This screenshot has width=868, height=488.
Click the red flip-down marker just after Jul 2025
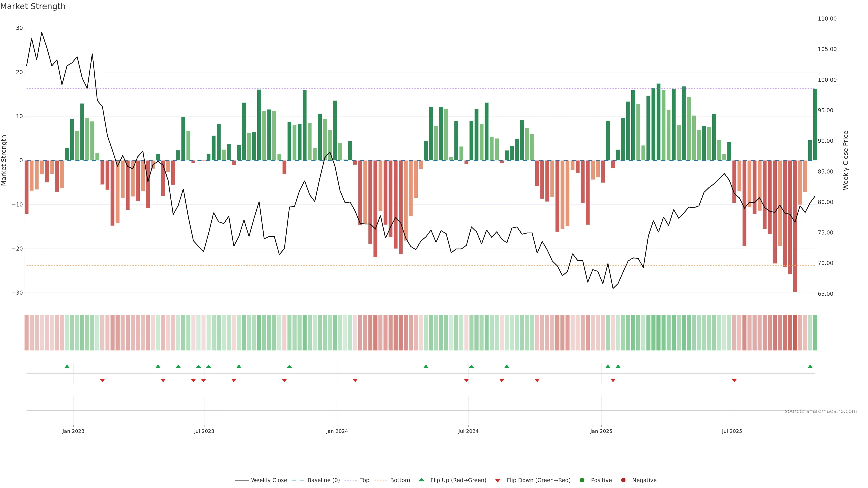(734, 380)
